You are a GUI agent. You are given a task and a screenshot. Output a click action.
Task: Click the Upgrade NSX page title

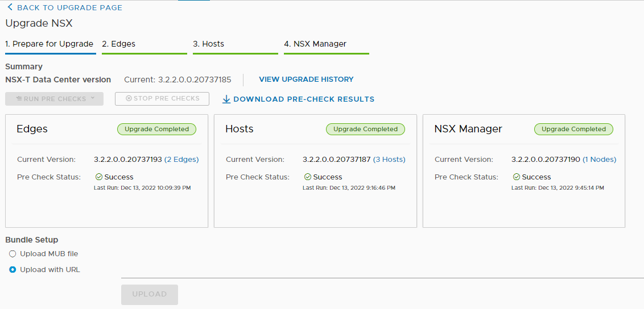[x=39, y=23]
